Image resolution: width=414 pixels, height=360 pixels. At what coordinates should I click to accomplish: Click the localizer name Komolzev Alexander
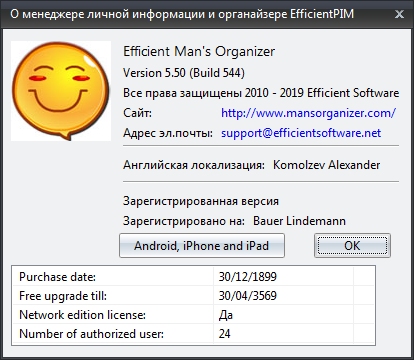tap(326, 165)
